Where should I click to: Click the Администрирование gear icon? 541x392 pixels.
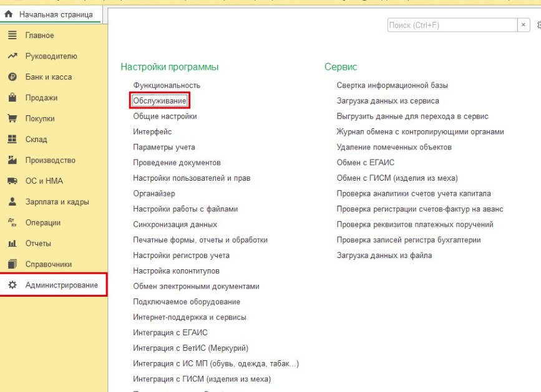(x=12, y=285)
